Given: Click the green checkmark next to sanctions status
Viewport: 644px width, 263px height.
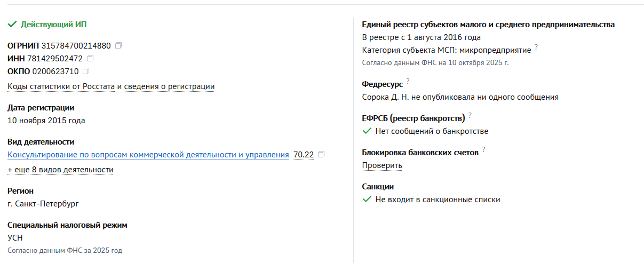Looking at the screenshot, I should pos(367,200).
